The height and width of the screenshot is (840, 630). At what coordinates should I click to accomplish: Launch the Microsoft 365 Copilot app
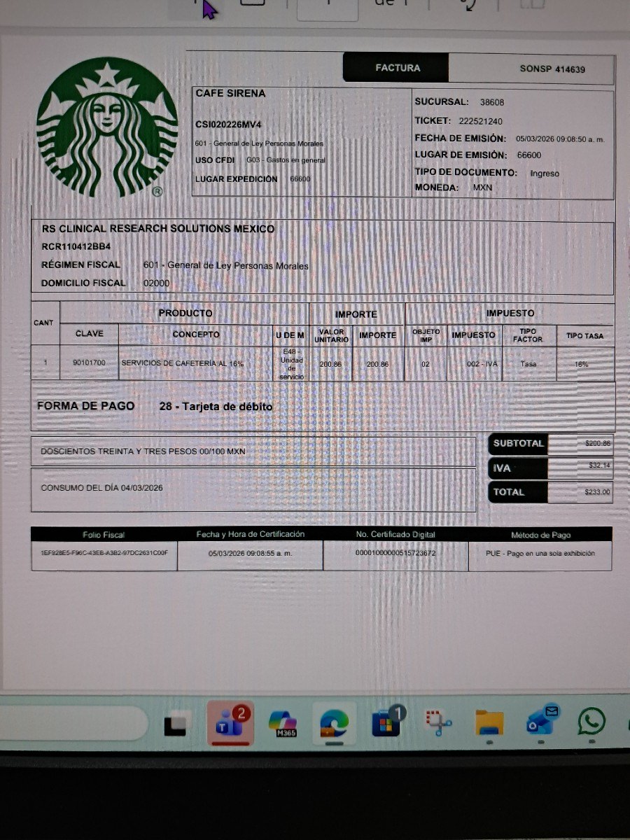pyautogui.click(x=283, y=724)
